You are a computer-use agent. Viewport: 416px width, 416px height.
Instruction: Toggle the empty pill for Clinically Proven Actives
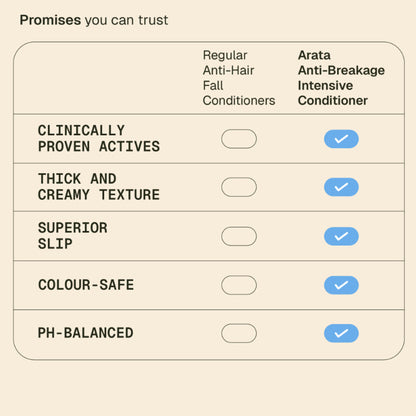click(239, 139)
